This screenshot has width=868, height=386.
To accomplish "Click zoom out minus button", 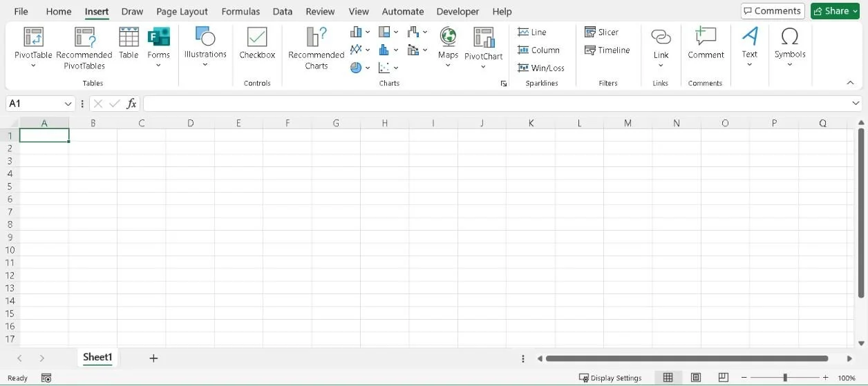I will pos(744,378).
